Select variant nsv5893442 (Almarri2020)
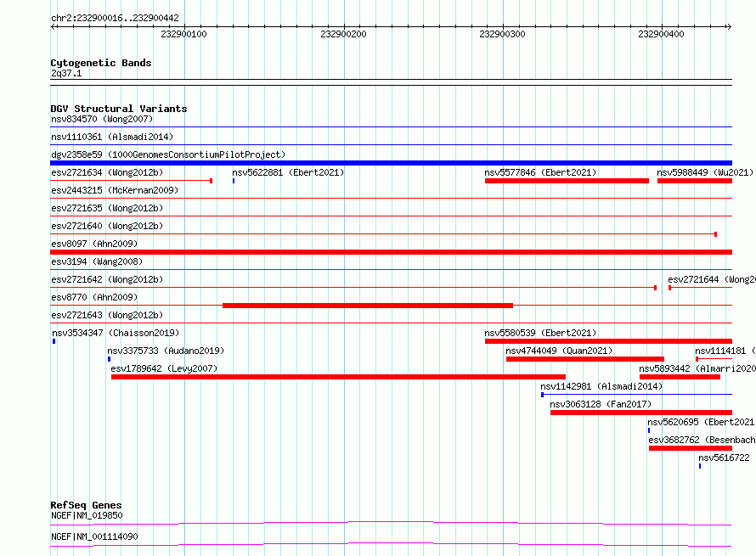 [697, 368]
